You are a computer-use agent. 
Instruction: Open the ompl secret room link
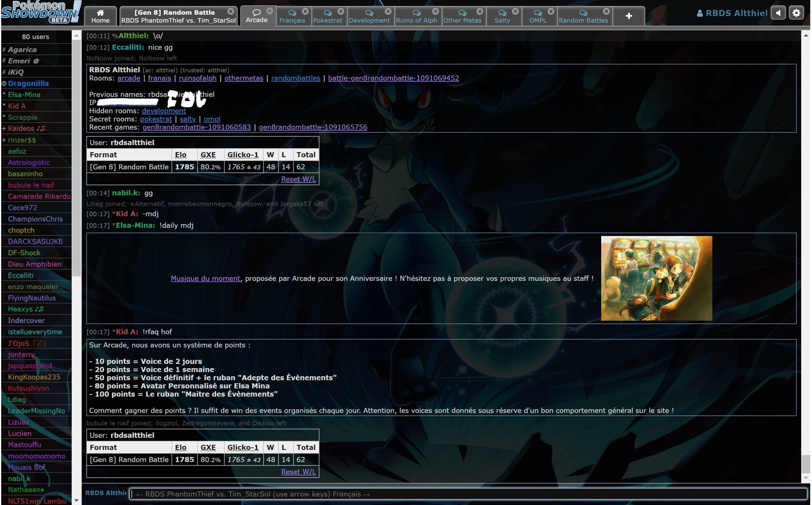point(212,119)
